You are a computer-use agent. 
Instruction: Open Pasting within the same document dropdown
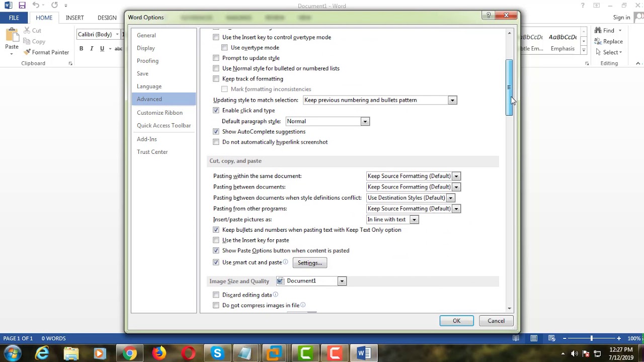pos(456,176)
